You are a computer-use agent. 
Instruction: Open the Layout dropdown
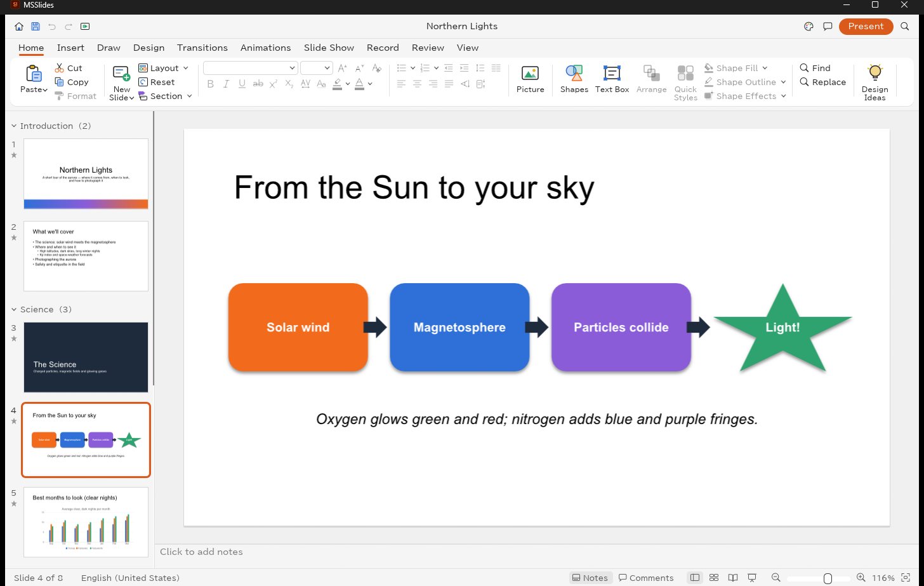(163, 68)
